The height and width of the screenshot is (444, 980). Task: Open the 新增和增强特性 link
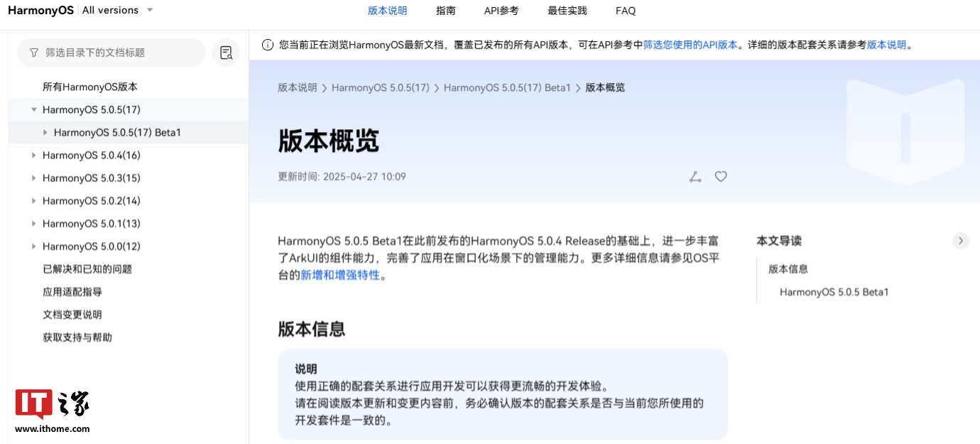click(x=340, y=275)
